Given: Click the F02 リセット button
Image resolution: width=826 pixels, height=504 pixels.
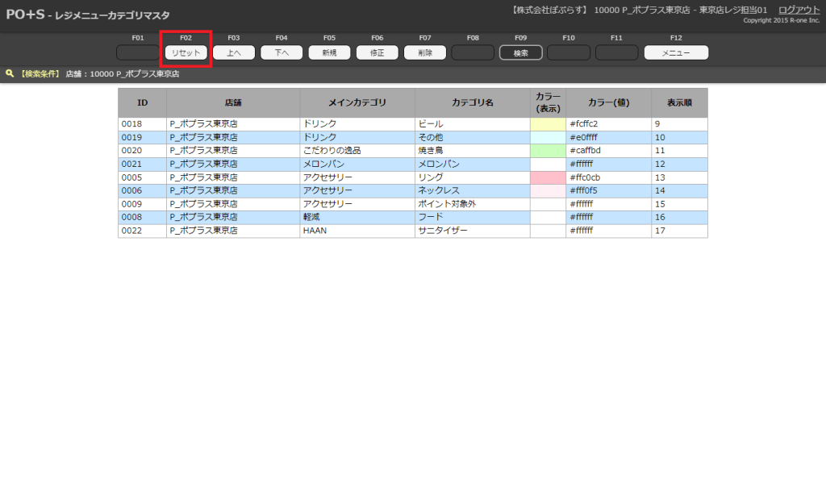Looking at the screenshot, I should click(186, 52).
